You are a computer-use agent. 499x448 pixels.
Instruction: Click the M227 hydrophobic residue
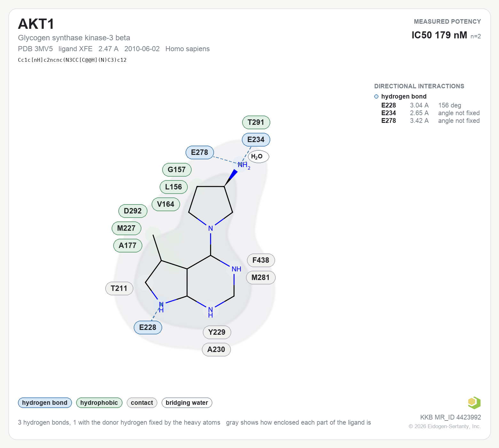pos(126,228)
